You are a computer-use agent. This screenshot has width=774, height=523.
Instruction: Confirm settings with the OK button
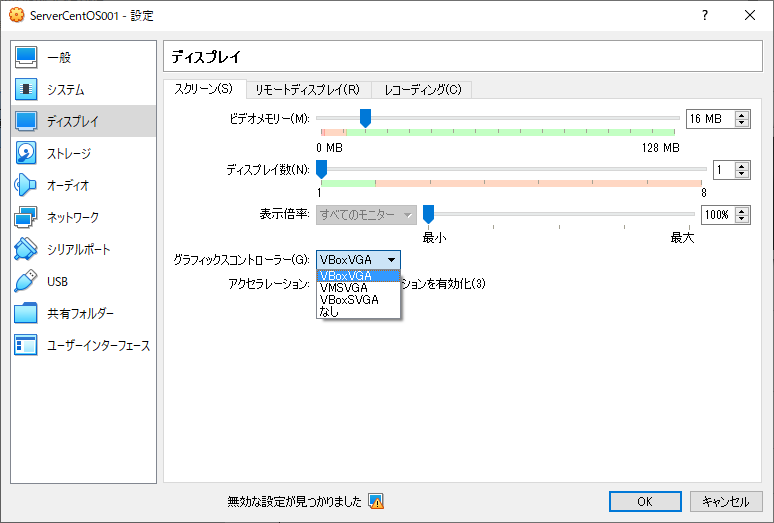645,501
